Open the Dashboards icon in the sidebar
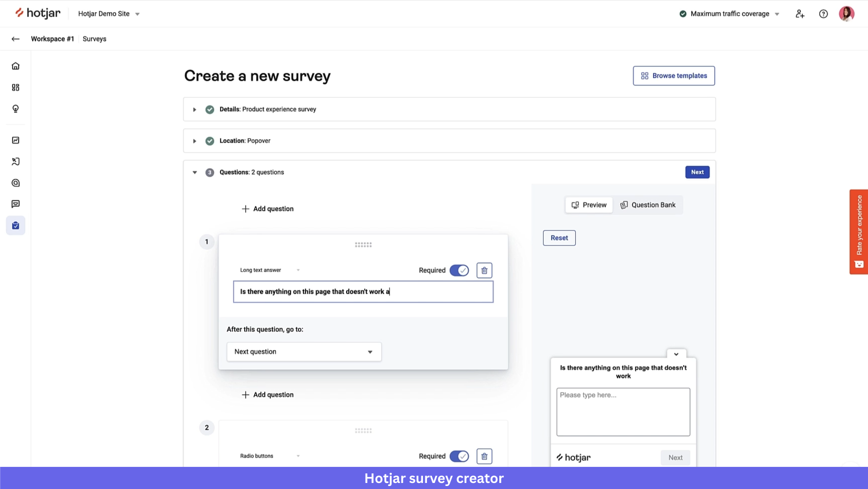The image size is (868, 489). coord(15,87)
